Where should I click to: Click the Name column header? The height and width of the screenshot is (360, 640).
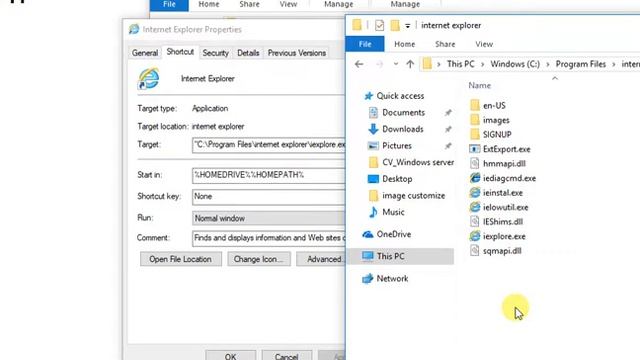[480, 85]
